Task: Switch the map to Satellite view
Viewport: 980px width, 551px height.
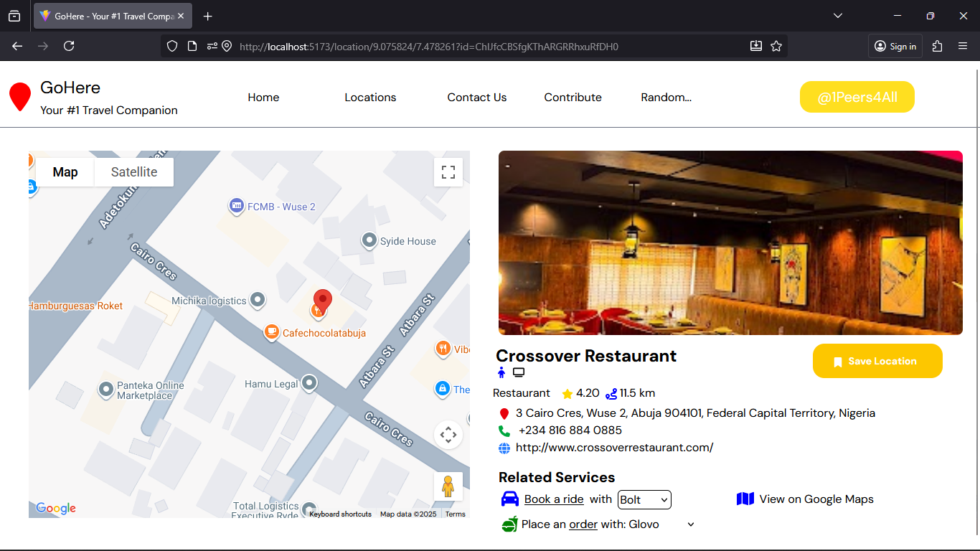Action: point(134,172)
